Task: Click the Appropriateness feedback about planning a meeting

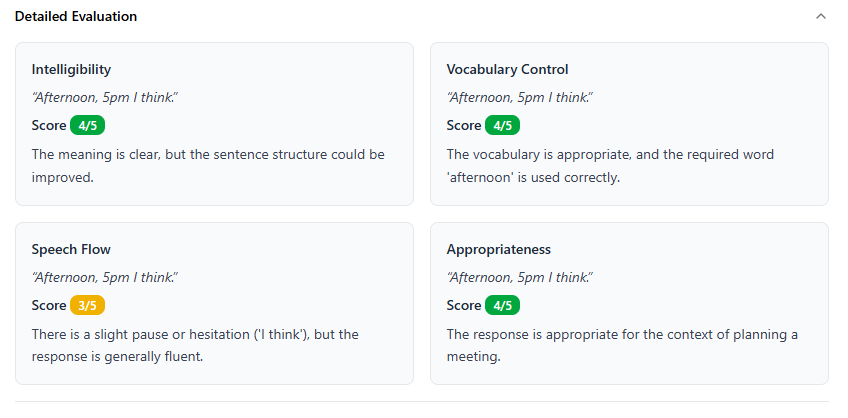Action: point(622,345)
